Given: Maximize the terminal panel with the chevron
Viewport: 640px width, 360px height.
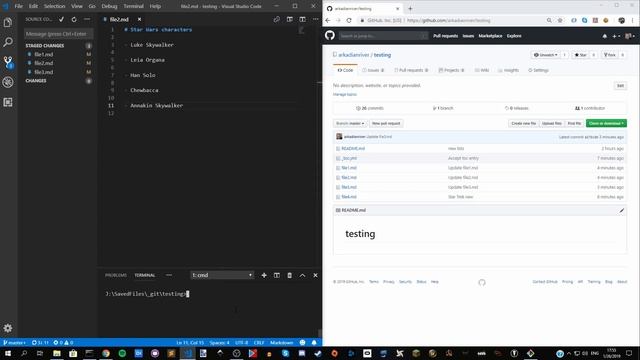Looking at the screenshot, I should tap(302, 275).
